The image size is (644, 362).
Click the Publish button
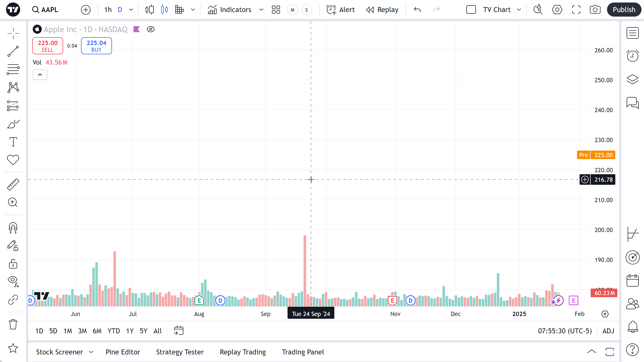tap(624, 10)
